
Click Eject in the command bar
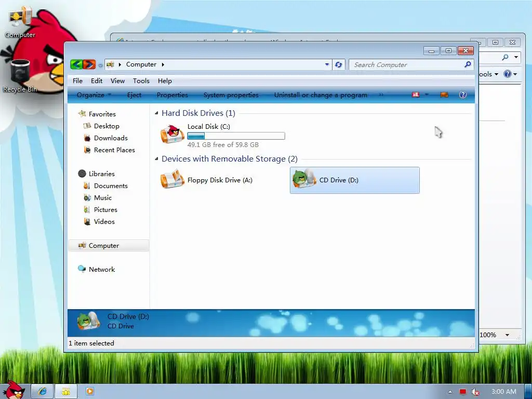click(x=134, y=95)
